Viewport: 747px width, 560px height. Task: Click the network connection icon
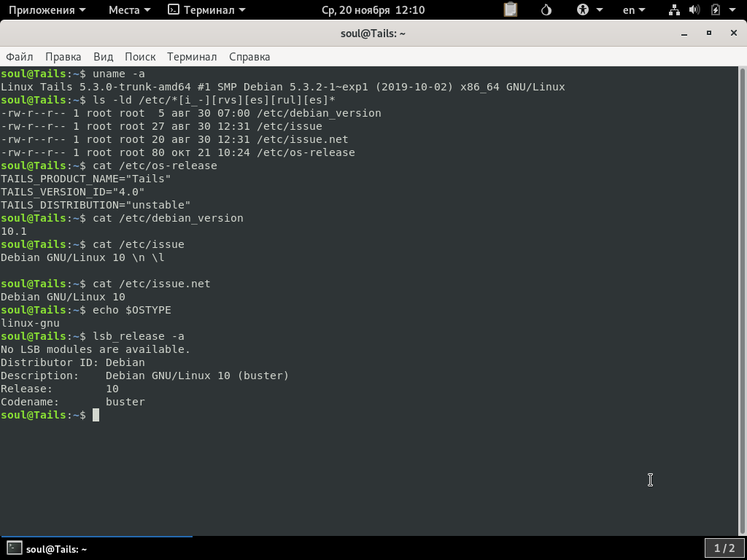coord(674,9)
